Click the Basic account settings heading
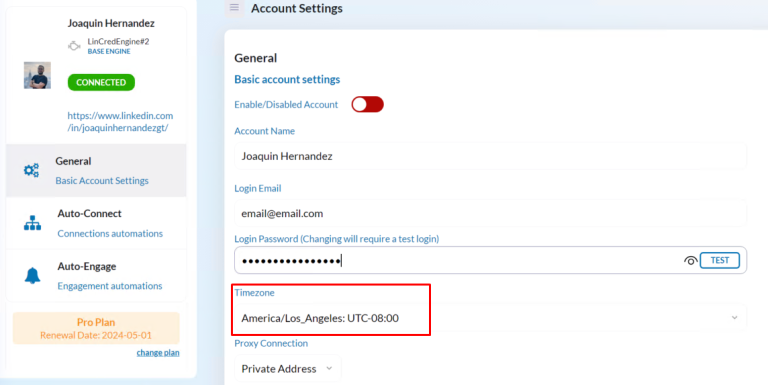768x385 pixels. click(x=287, y=79)
